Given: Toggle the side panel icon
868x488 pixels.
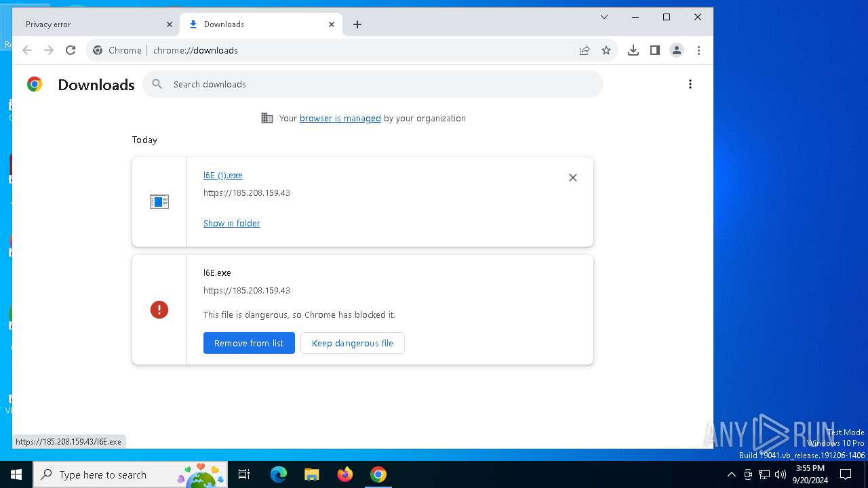Looking at the screenshot, I should 655,50.
